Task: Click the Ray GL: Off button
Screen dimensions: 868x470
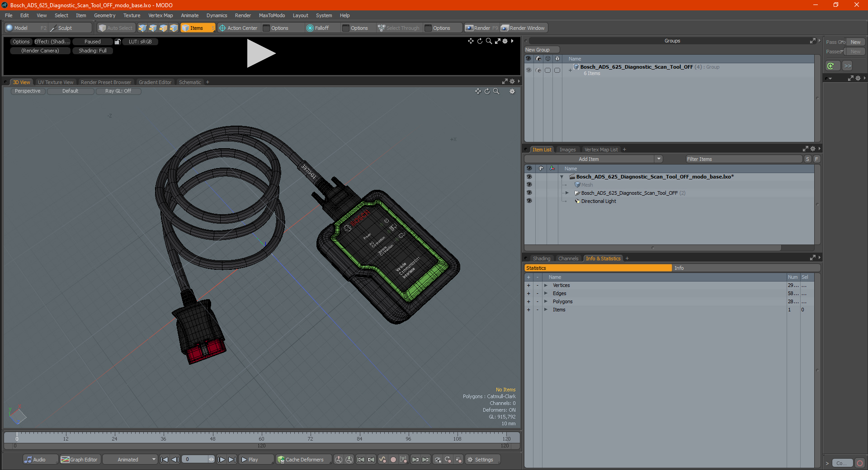Action: coord(118,91)
